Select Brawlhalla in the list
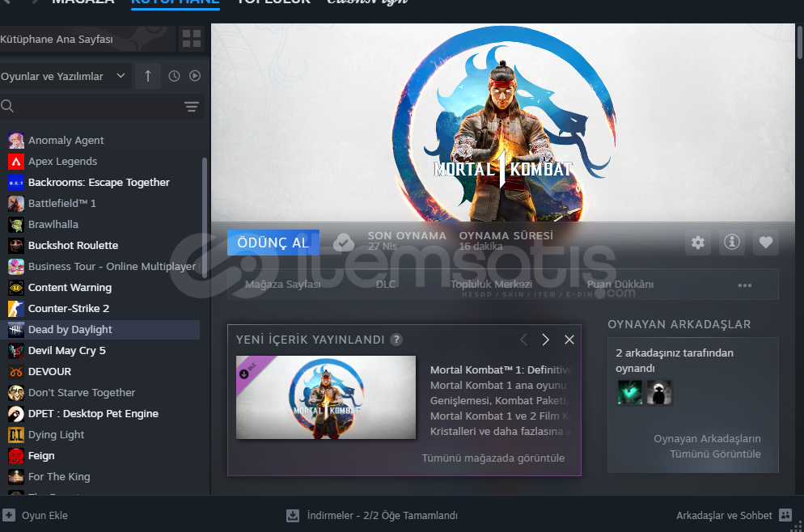Viewport: 804px width, 532px height. [x=99, y=225]
